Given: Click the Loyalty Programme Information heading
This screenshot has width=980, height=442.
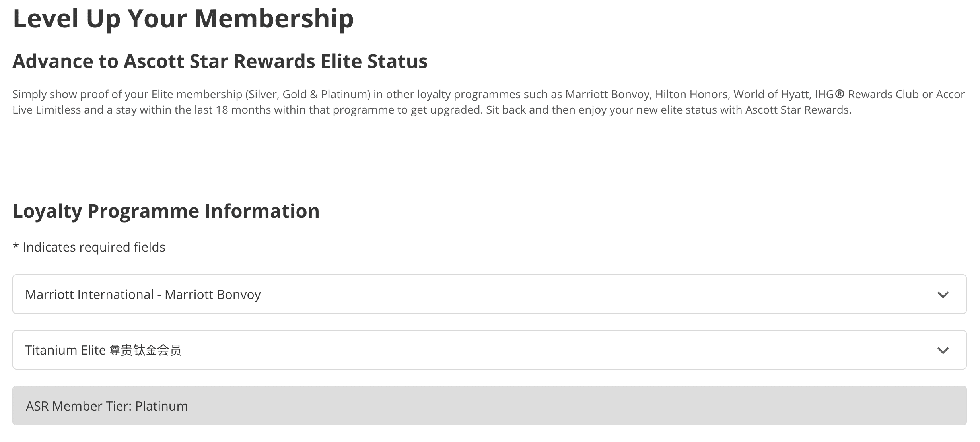Looking at the screenshot, I should coord(166,211).
